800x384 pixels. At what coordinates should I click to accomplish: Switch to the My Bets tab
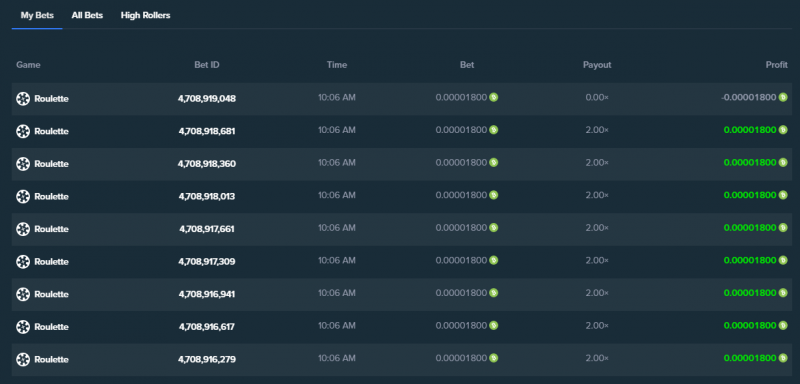(x=37, y=15)
